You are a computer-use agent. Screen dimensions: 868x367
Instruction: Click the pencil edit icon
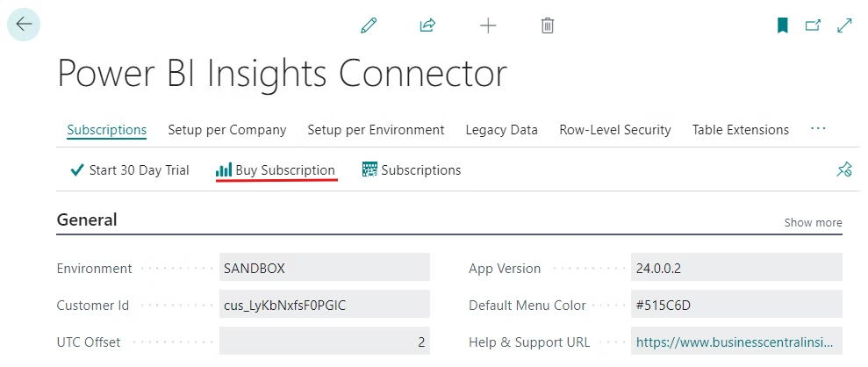click(x=369, y=25)
